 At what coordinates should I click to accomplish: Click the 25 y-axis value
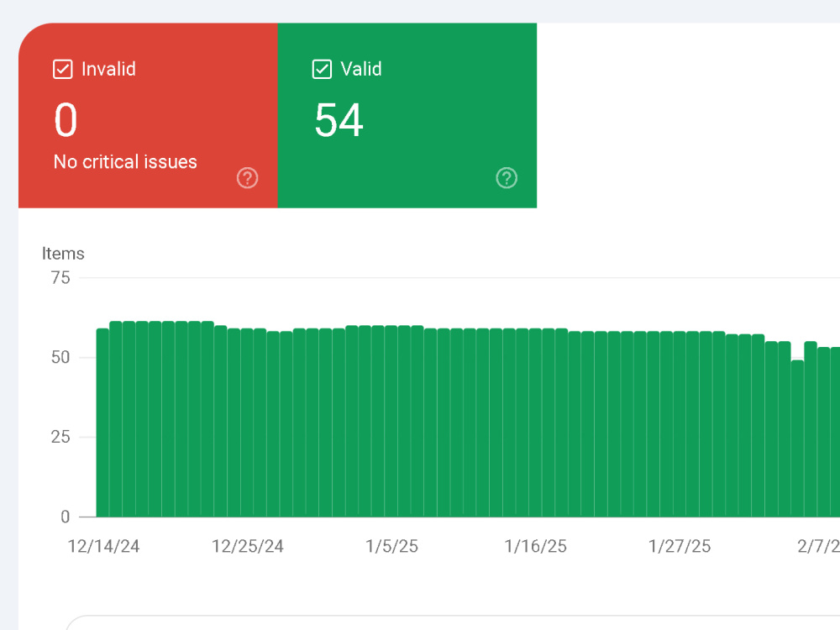pyautogui.click(x=60, y=437)
